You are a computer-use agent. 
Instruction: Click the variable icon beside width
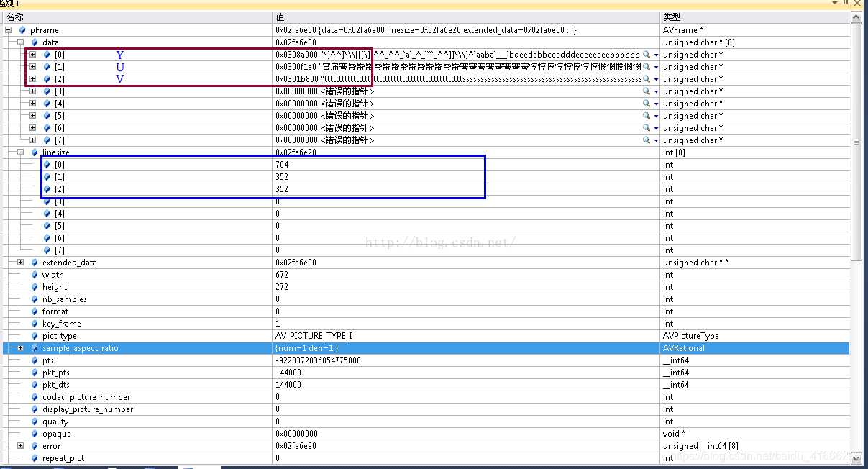tap(35, 275)
